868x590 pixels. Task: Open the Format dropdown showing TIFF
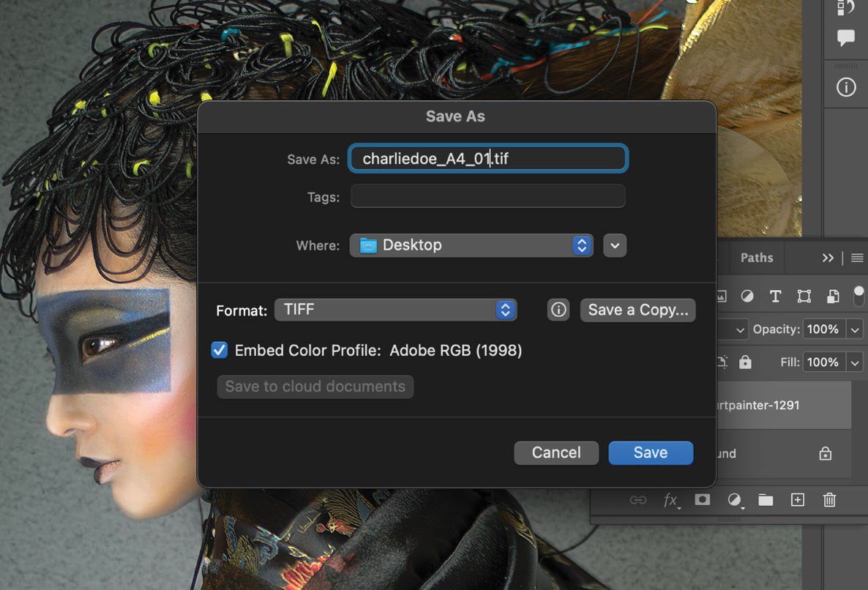pos(395,310)
